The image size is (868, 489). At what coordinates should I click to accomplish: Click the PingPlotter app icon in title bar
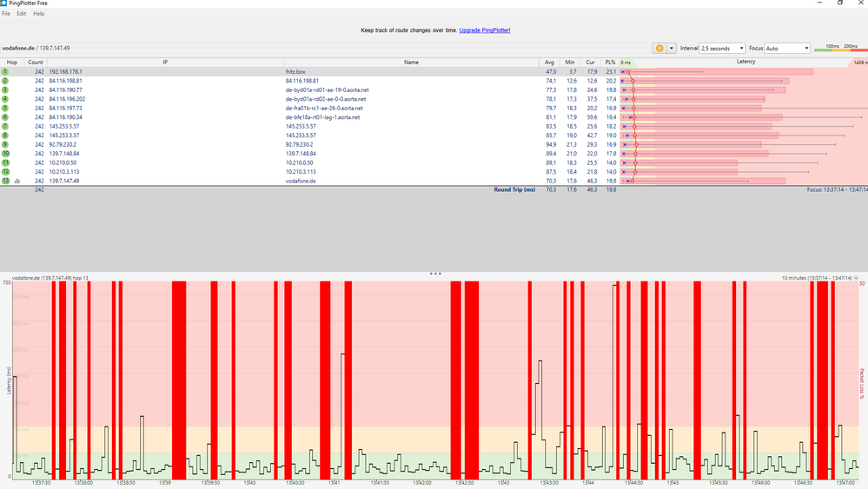(x=3, y=3)
